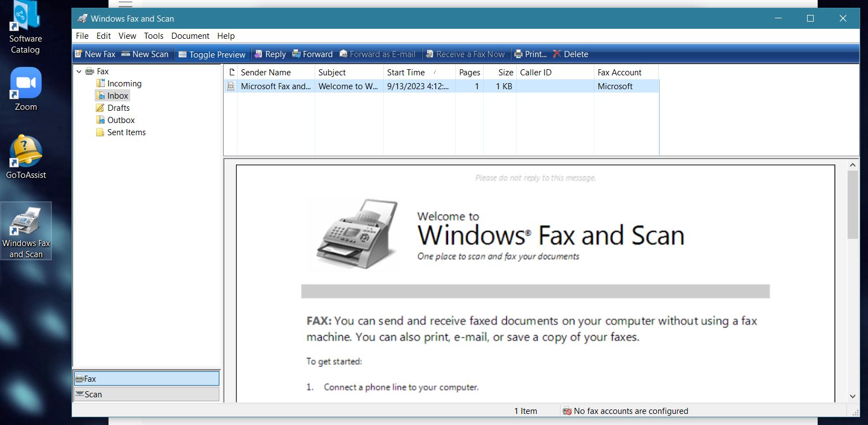Select the Microsoft Fax and... message row

click(441, 86)
